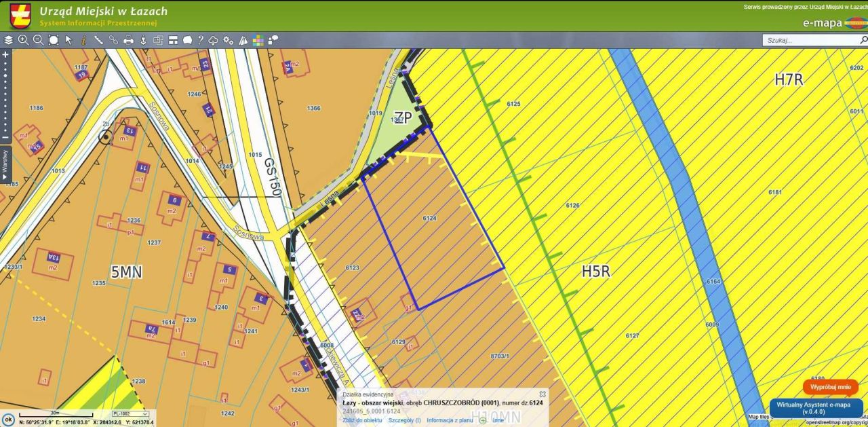Click the overlapping squares toolbar icon
The image size is (868, 427).
click(x=158, y=40)
